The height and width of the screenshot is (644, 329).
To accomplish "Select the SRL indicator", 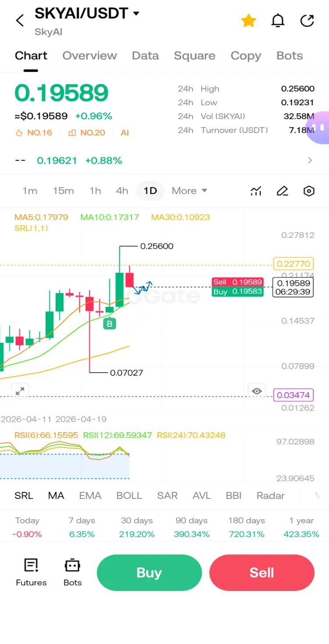I will pos(24,495).
